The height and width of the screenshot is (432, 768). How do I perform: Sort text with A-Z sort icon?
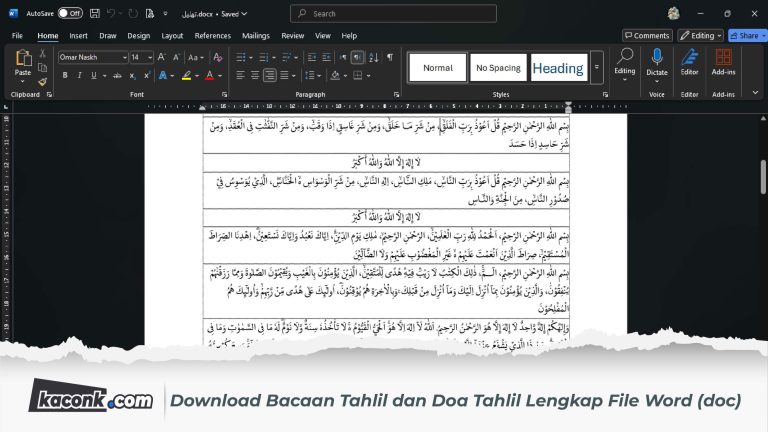374,57
